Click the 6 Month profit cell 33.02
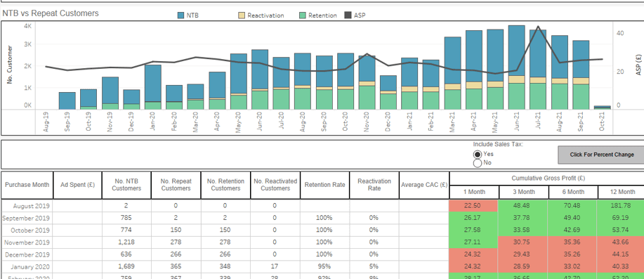644x279 pixels. tap(572, 266)
